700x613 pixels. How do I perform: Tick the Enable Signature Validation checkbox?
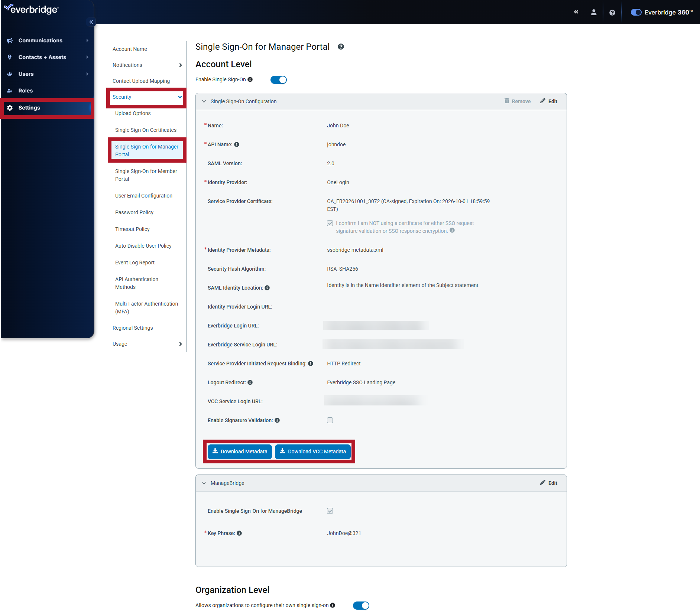point(330,420)
